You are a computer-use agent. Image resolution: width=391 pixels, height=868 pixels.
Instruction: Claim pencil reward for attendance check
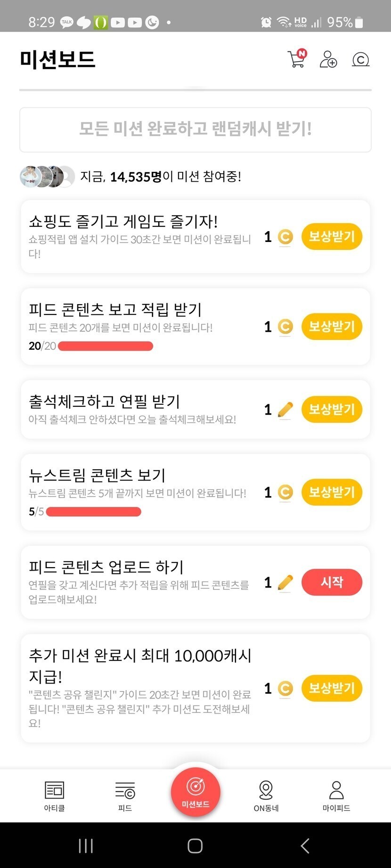click(x=332, y=409)
